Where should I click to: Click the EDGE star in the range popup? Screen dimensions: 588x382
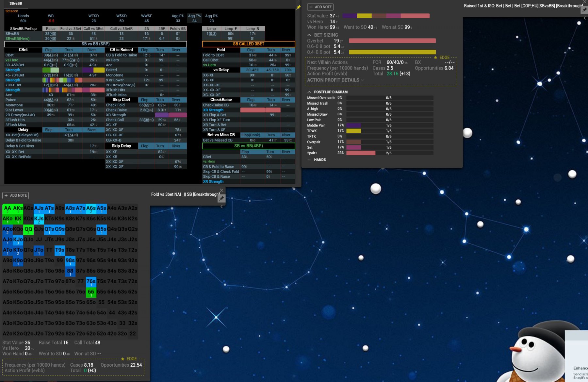tap(123, 359)
